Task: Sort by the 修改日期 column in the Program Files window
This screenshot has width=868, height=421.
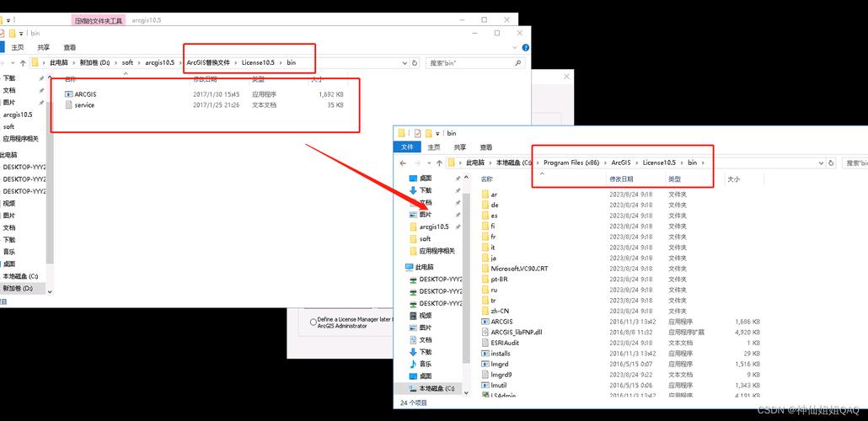Action: pyautogui.click(x=621, y=179)
